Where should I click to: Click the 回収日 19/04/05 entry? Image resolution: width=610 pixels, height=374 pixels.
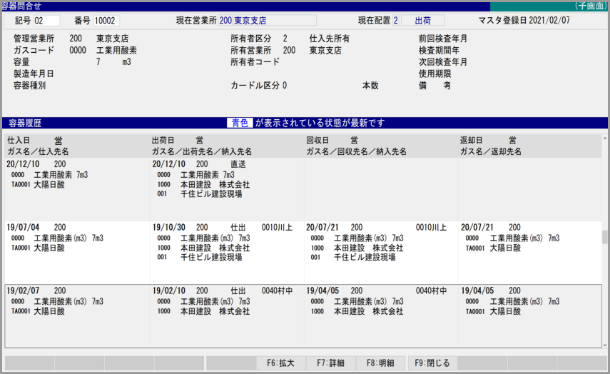323,291
